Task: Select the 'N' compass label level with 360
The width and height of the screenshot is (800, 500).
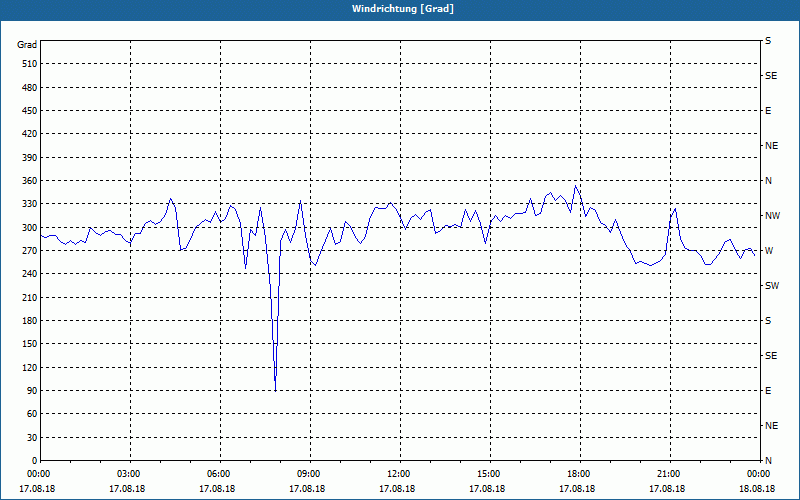Action: tap(768, 181)
